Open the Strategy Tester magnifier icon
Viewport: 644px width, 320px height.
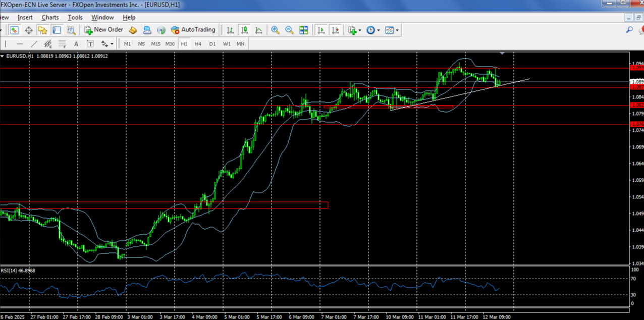click(70, 30)
